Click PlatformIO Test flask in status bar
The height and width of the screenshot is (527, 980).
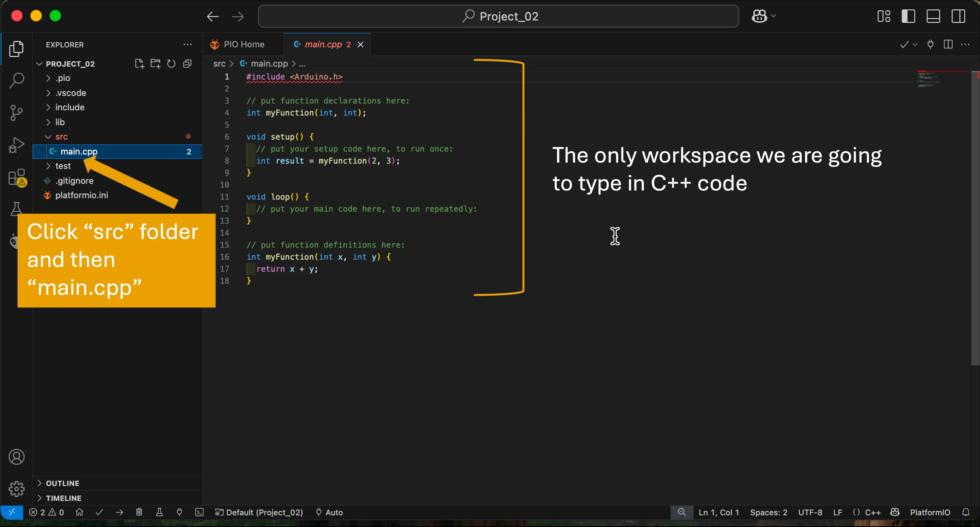click(159, 512)
